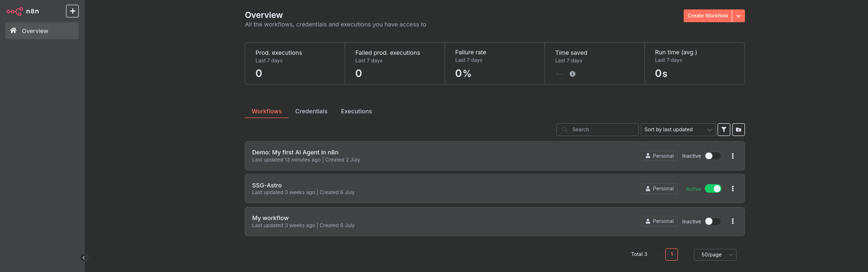Activate the My workflow toggle
868x272 pixels.
tap(713, 221)
